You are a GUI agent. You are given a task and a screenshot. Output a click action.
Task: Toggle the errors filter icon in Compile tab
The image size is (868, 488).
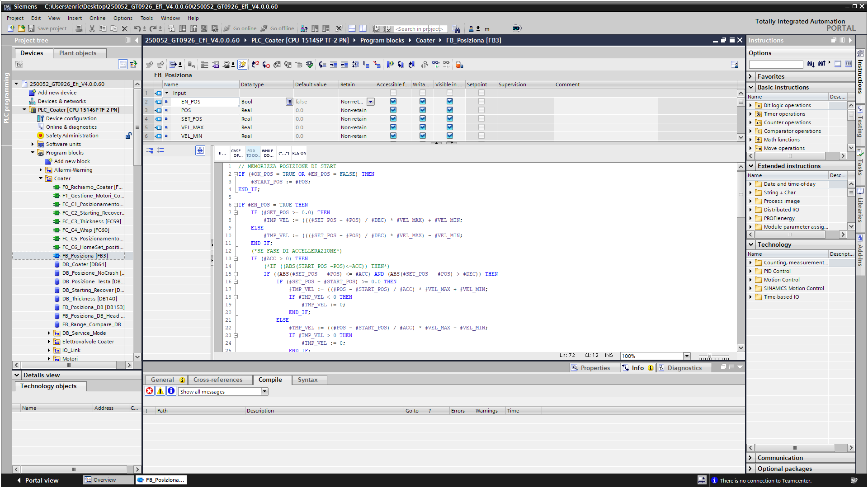pos(150,391)
